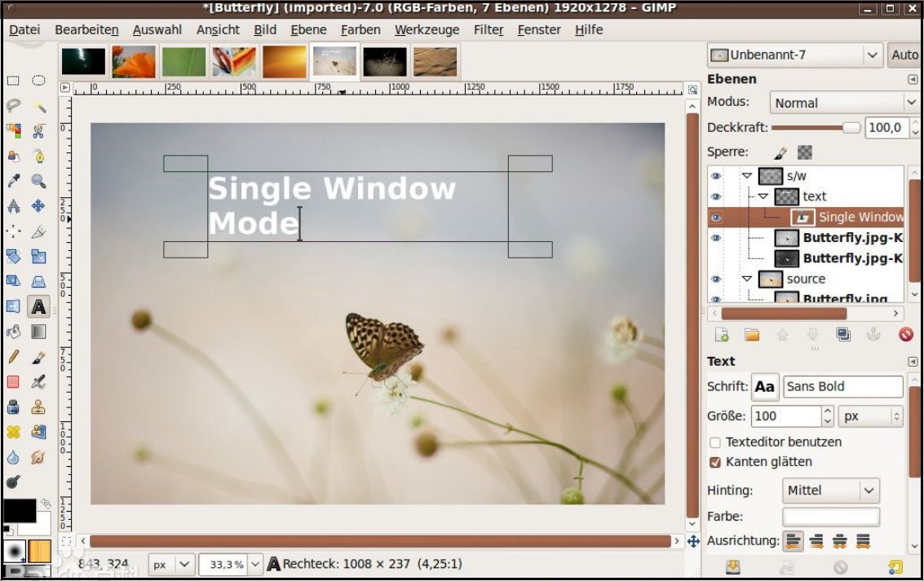Disable Kanten glätten antialiasing

point(715,461)
